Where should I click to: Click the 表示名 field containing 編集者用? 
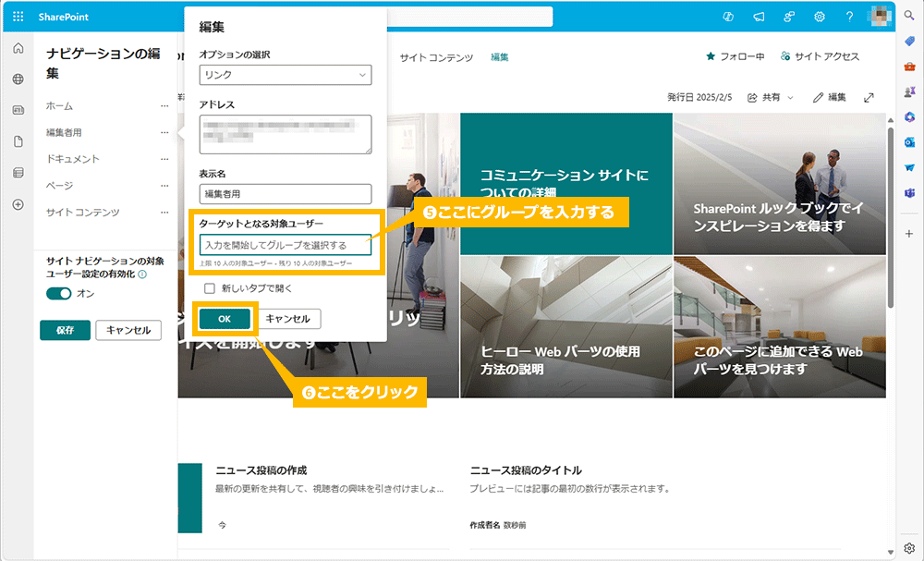(x=286, y=194)
